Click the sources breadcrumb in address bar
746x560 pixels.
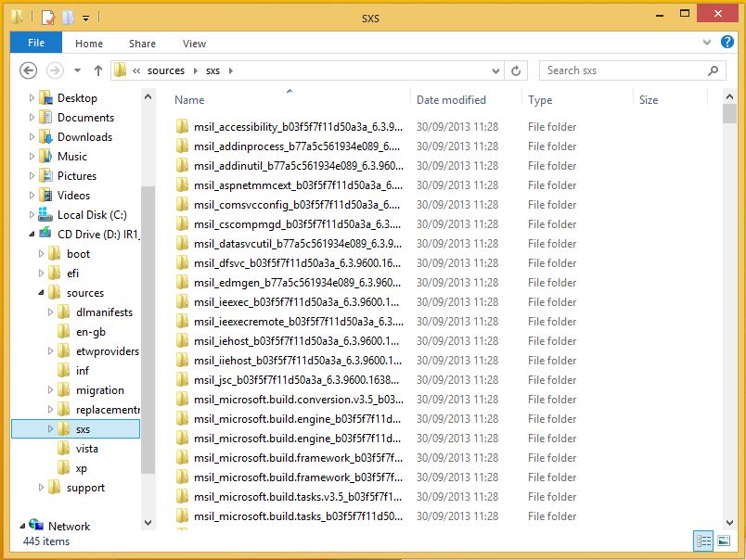[165, 70]
